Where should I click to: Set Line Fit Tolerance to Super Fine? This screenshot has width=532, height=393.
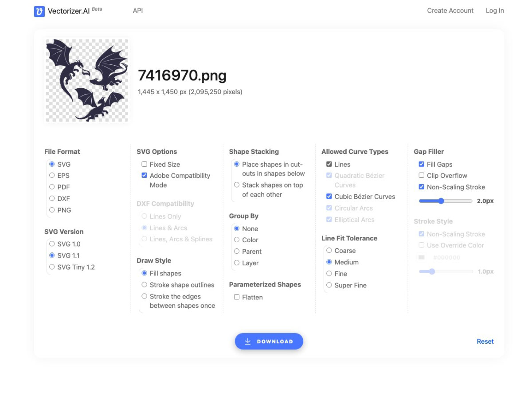pos(329,285)
